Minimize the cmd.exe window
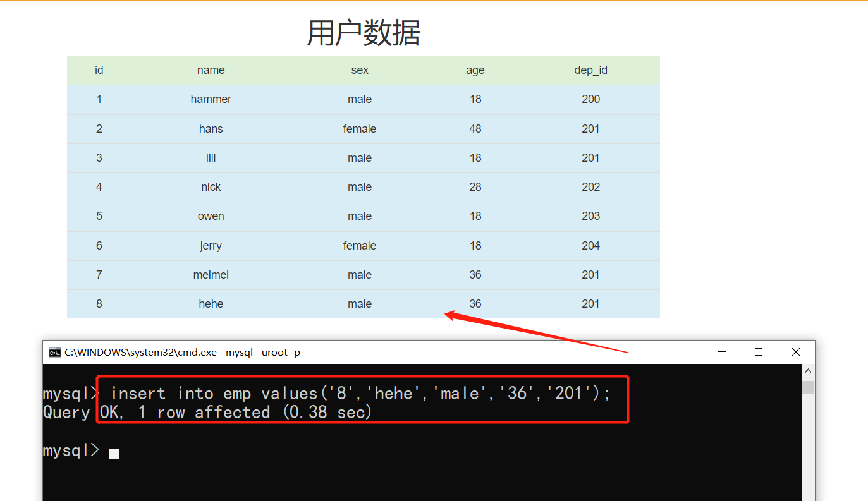 [x=722, y=352]
